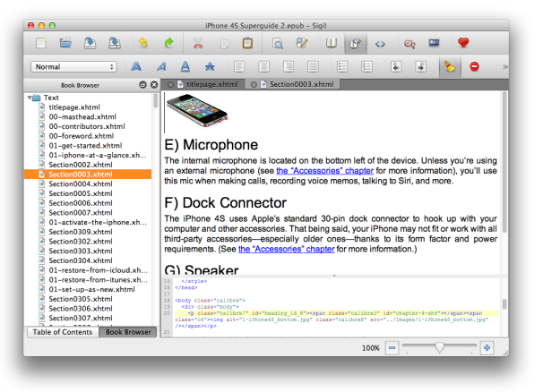Decrease indent
543x392 pixels.
[396, 66]
